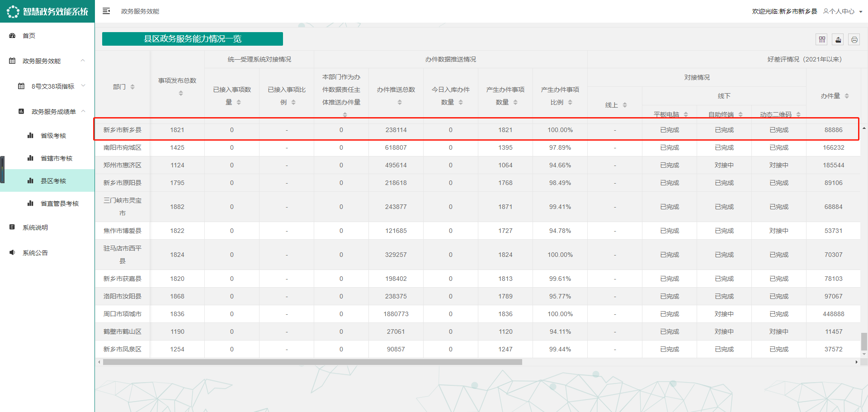Sort table by 部门 column arrows
The width and height of the screenshot is (868, 412).
[132, 87]
